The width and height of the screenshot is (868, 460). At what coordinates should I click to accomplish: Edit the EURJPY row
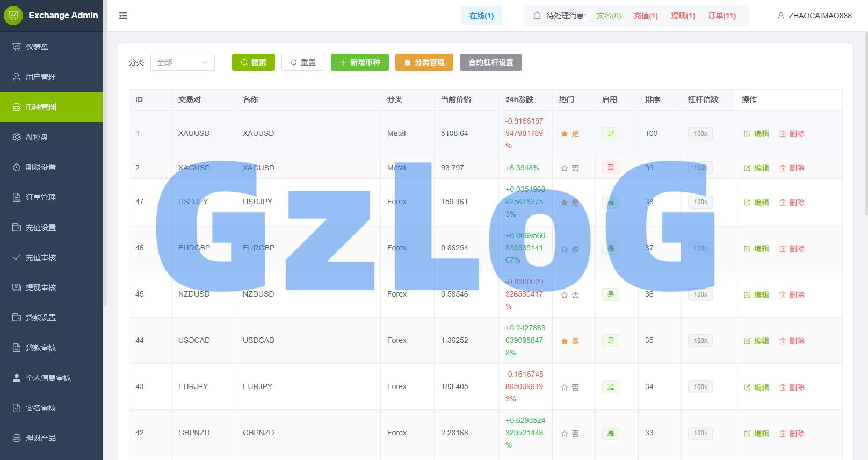756,387
